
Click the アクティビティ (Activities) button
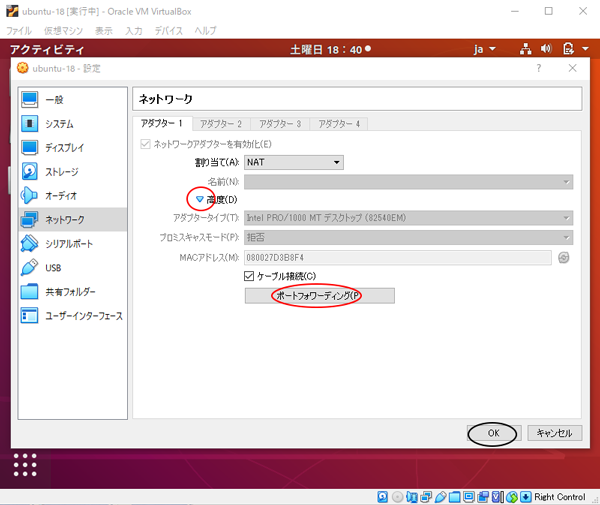(47, 49)
